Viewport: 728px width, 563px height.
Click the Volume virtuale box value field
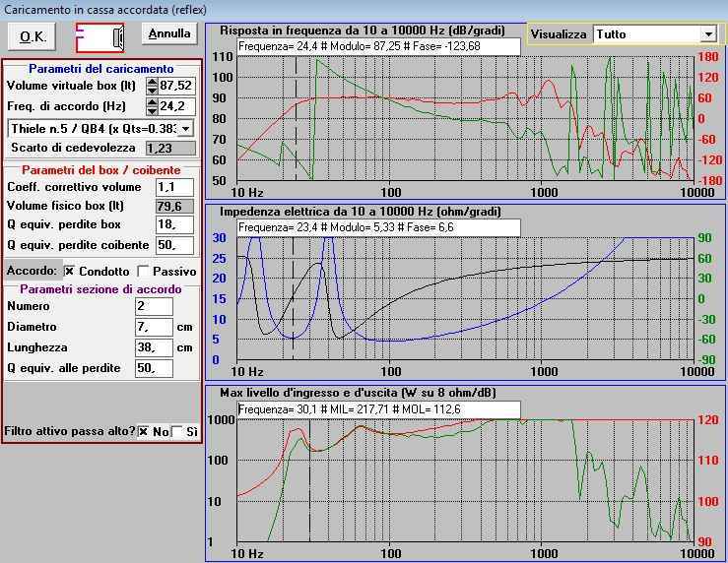(x=176, y=86)
